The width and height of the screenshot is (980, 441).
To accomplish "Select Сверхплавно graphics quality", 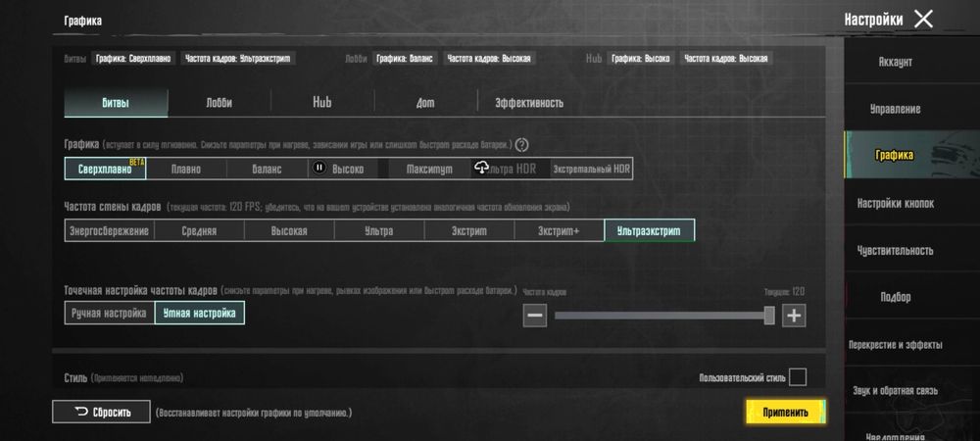I will 105,169.
